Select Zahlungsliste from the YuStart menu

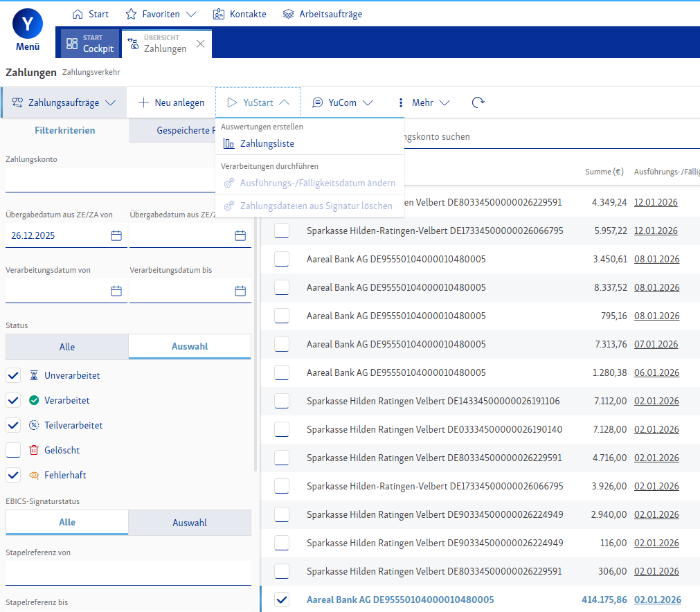tap(267, 144)
